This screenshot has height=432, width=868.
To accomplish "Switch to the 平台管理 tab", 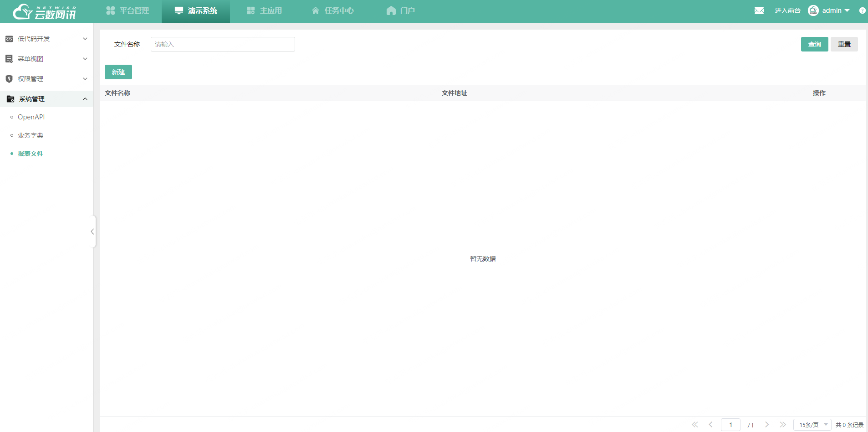I will click(128, 10).
